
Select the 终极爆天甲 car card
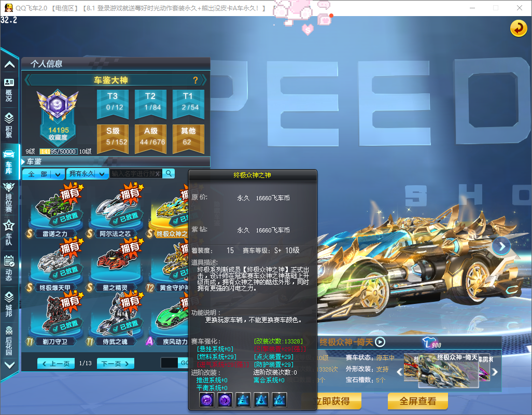tap(55, 265)
